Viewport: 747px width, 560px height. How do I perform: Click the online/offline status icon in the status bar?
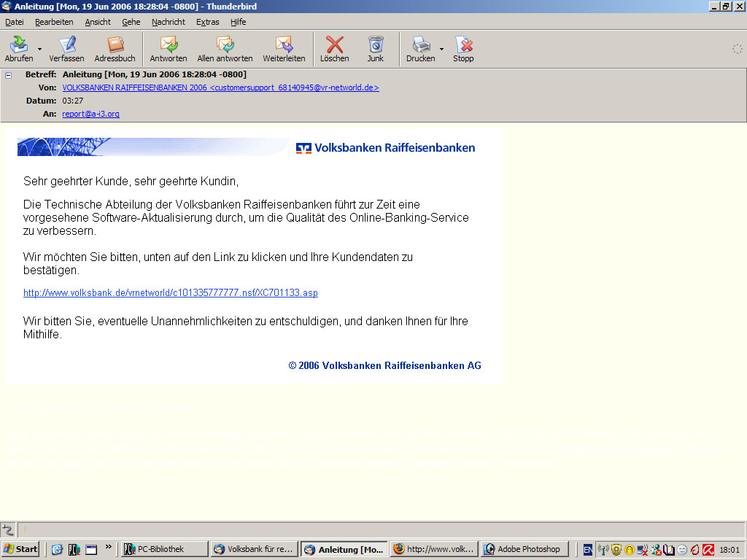point(8,529)
